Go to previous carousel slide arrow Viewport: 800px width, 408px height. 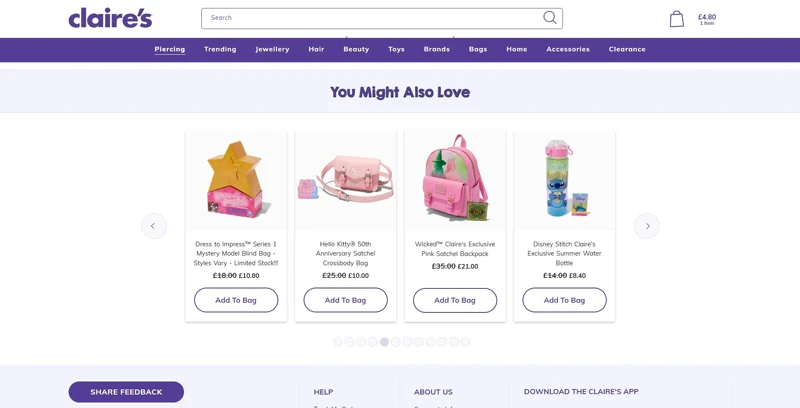click(x=154, y=226)
